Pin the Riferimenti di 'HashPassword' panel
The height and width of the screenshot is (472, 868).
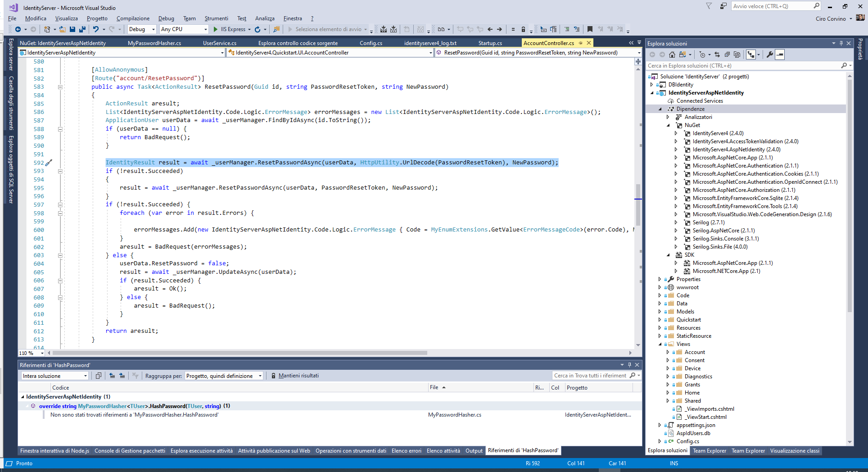click(x=630, y=365)
